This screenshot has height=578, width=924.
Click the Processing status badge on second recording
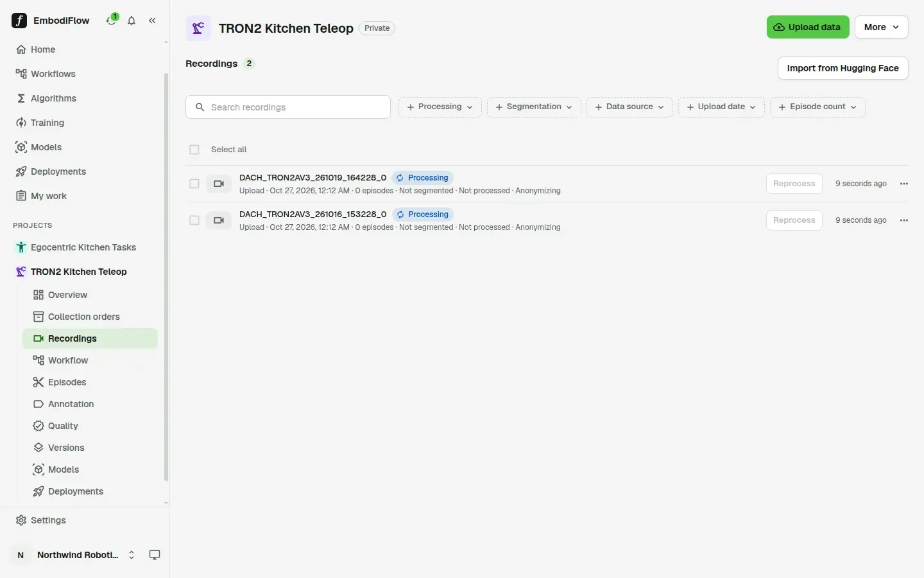coord(423,215)
